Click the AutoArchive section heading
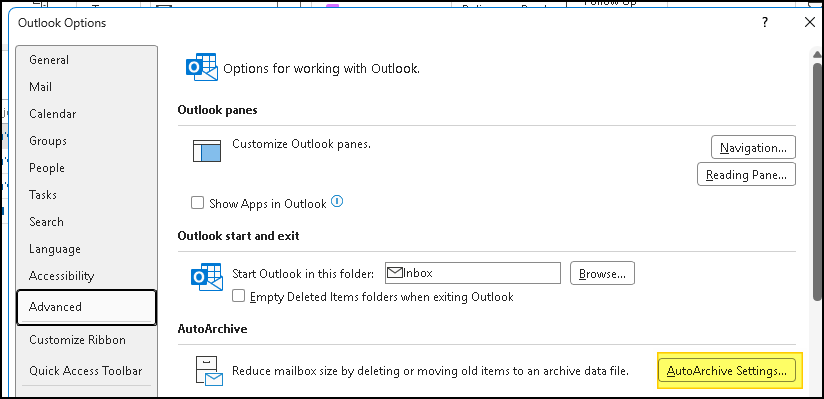The image size is (824, 399). point(212,329)
